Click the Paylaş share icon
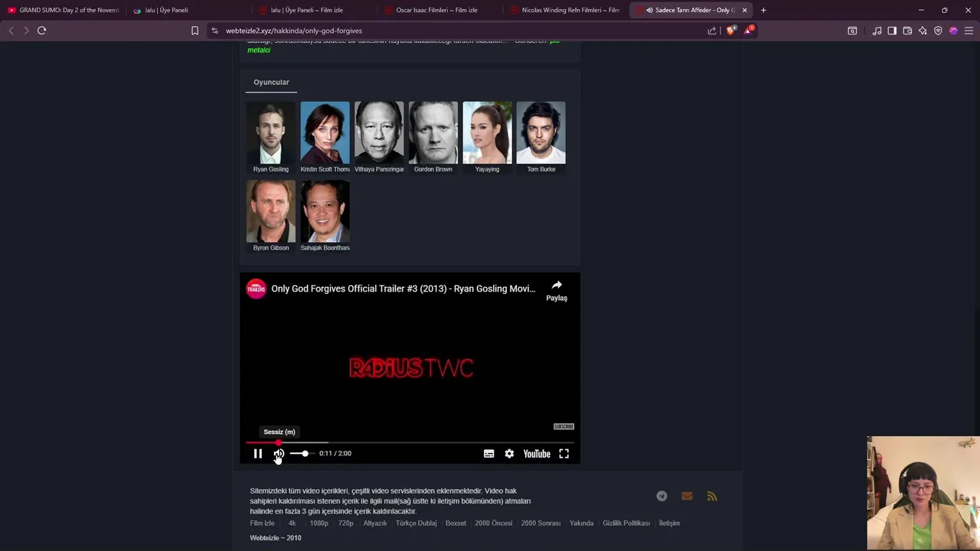This screenshot has height=551, width=980. pyautogui.click(x=557, y=285)
